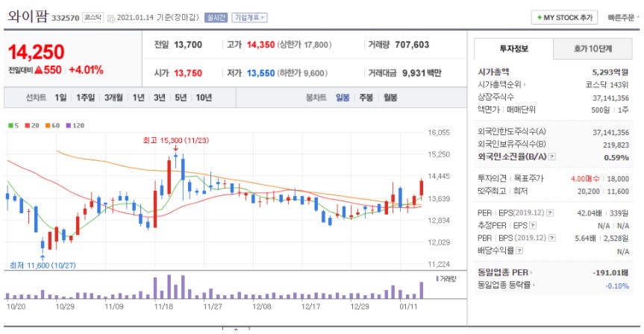Open the 기업개요 dropdown
This screenshot has width=644, height=334.
click(x=249, y=18)
